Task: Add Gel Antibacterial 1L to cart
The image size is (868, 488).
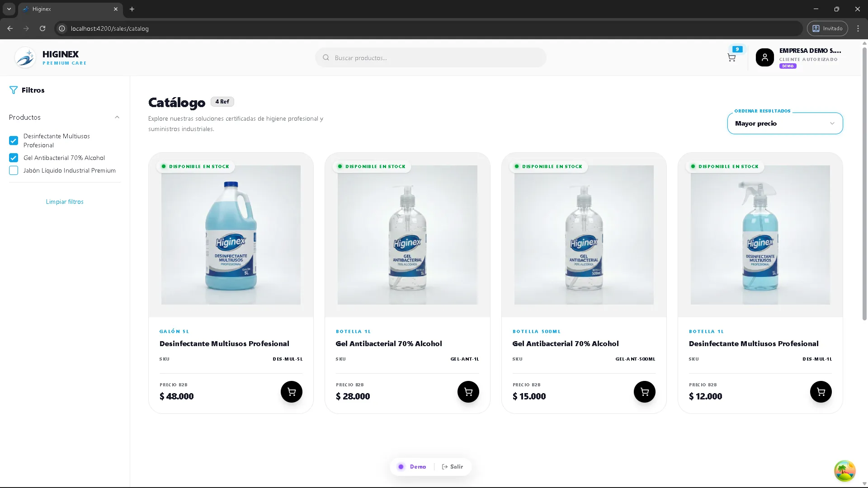Action: 468,392
